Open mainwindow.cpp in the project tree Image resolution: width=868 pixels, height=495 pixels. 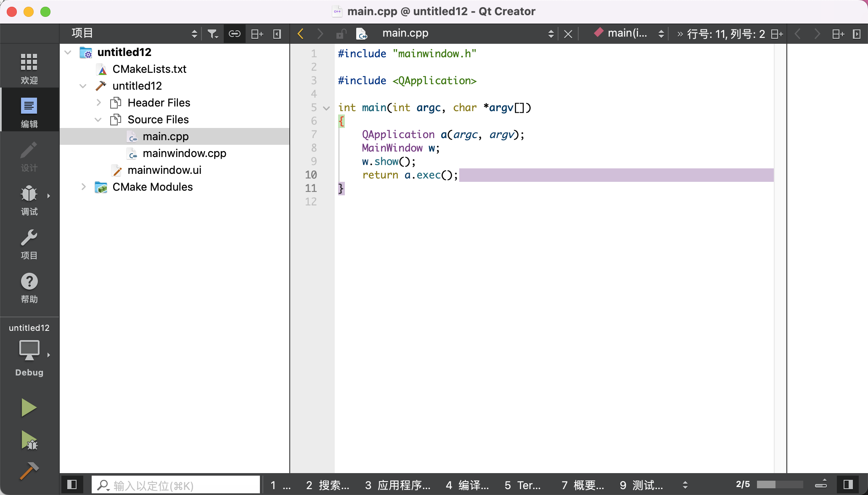(184, 153)
